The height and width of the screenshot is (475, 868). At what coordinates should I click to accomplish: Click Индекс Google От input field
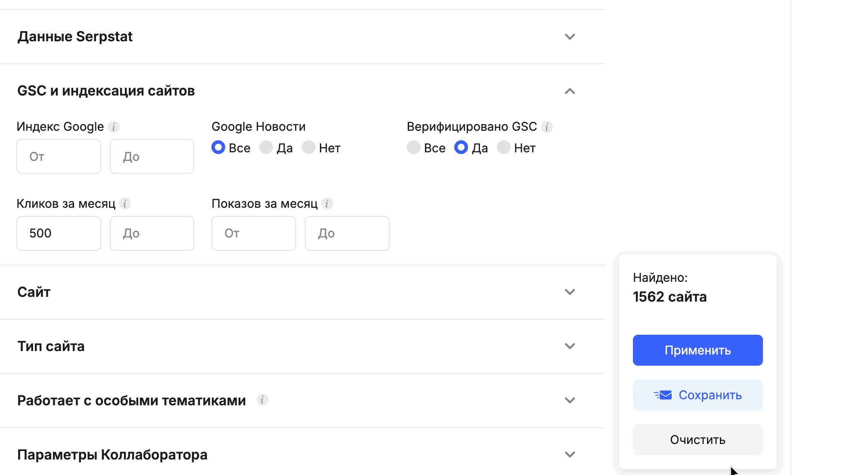coord(59,157)
